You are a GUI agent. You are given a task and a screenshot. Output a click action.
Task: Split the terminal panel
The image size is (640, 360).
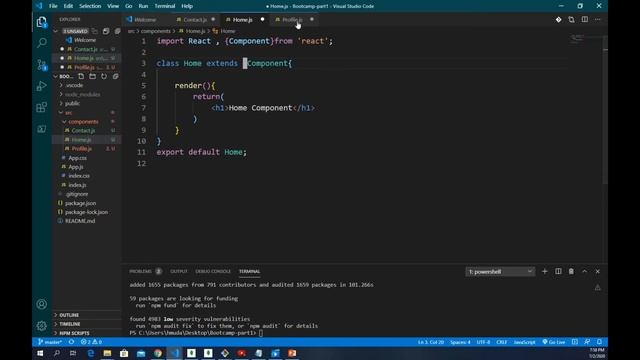[558, 271]
